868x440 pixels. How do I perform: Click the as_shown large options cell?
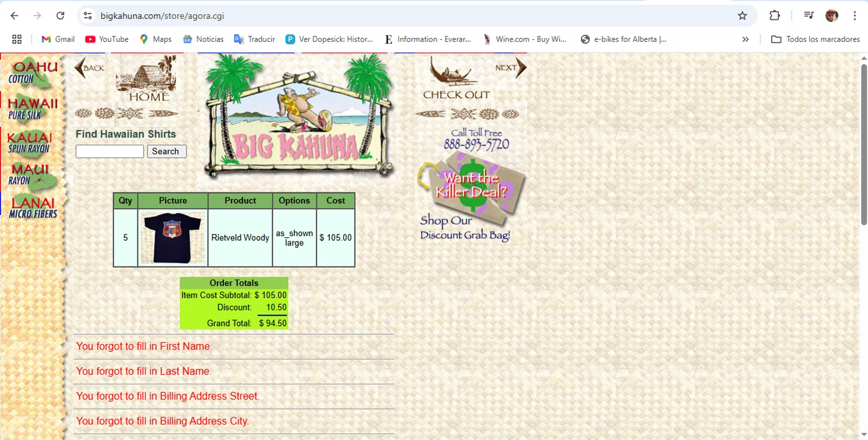(295, 238)
